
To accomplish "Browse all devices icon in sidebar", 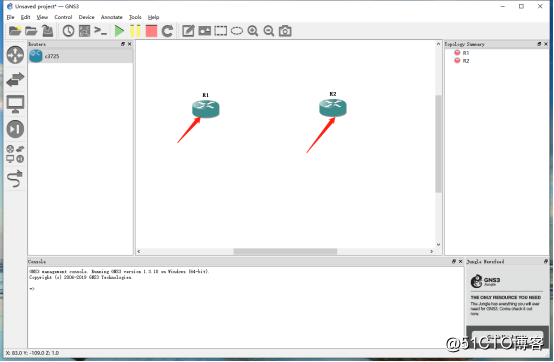I will click(15, 154).
